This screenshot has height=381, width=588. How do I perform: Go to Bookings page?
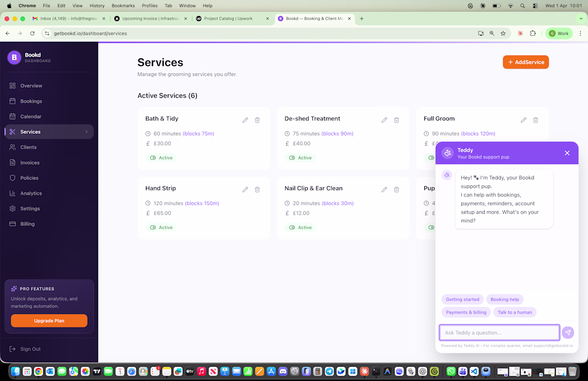pos(49,101)
